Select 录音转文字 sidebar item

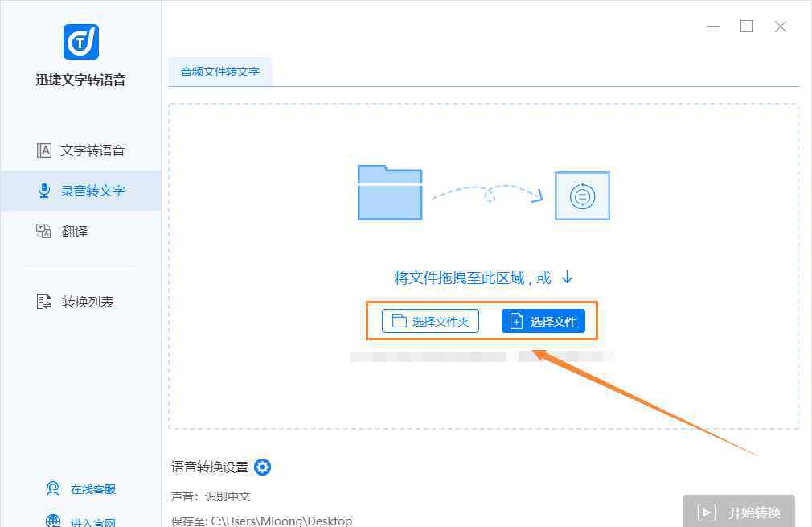[80, 191]
